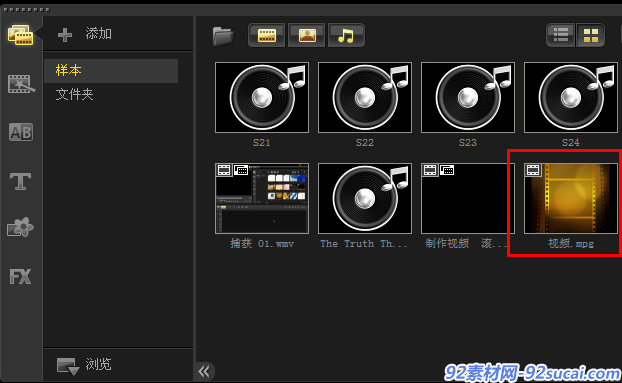The width and height of the screenshot is (622, 383).
Task: Toggle photo files visibility filter
Action: click(x=307, y=35)
